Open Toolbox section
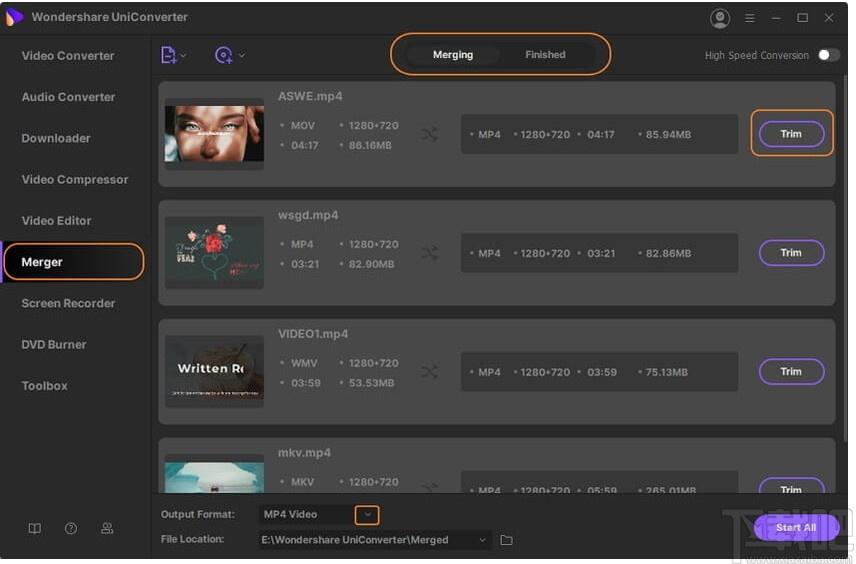 click(44, 385)
